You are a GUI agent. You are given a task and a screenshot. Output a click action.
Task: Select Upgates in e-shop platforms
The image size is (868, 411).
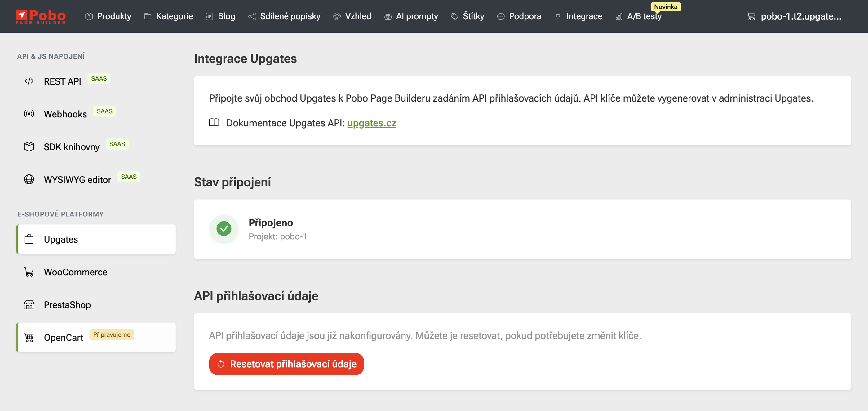(x=96, y=239)
